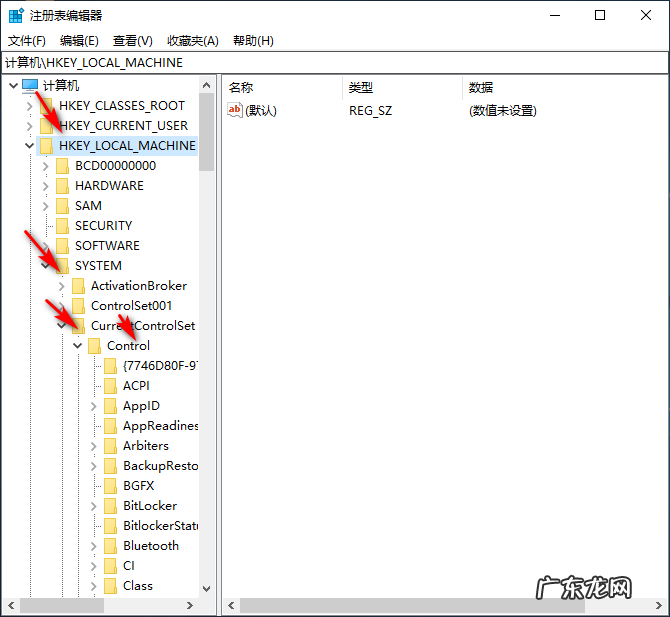The height and width of the screenshot is (617, 670).
Task: Expand the ActivationBroker key chevron
Action: pyautogui.click(x=62, y=286)
